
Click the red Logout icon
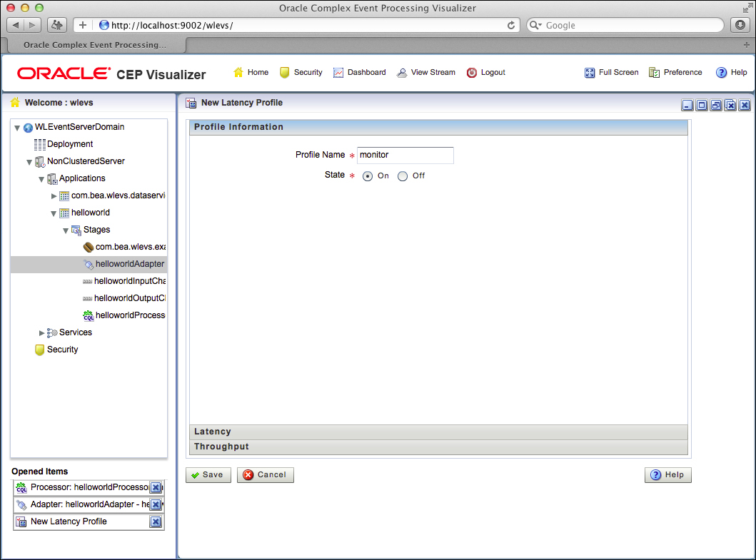tap(472, 73)
